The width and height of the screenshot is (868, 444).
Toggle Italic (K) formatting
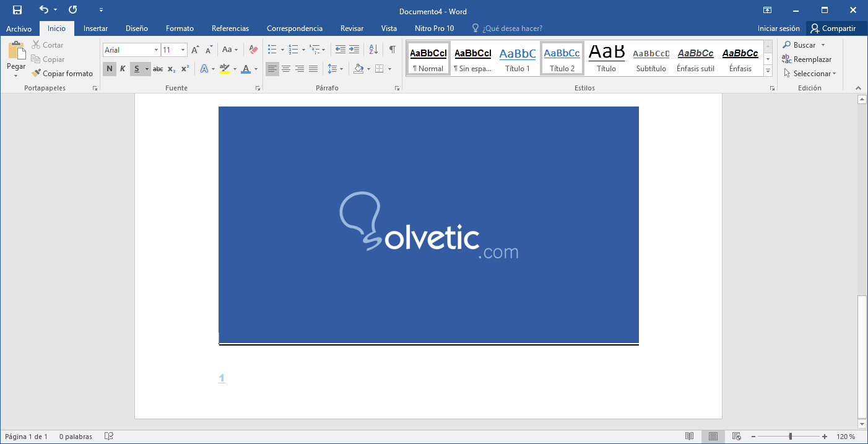click(x=123, y=69)
